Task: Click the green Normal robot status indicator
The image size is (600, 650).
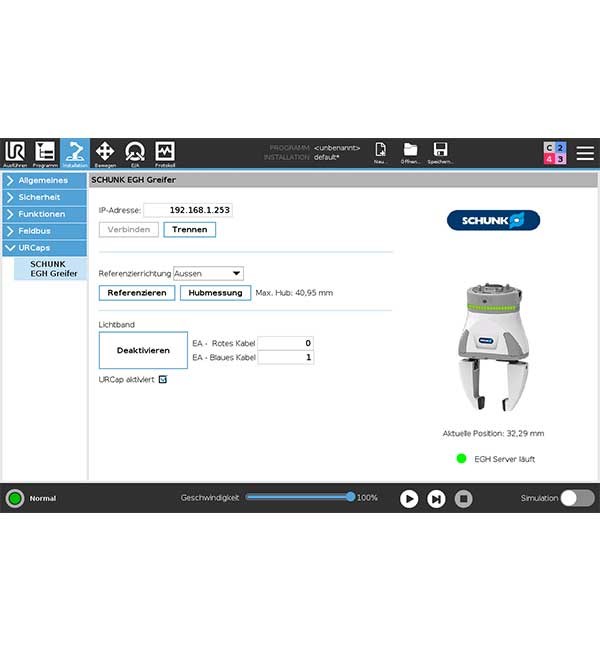Action: point(15,498)
